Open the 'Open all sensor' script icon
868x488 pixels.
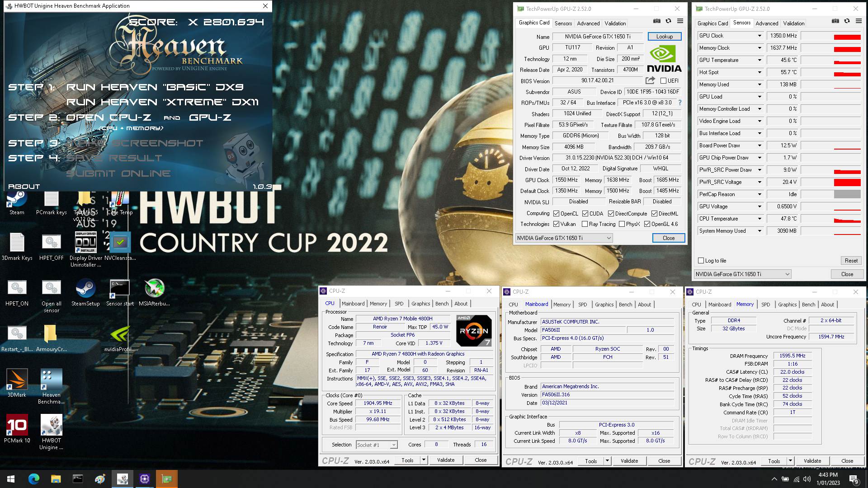tap(51, 296)
